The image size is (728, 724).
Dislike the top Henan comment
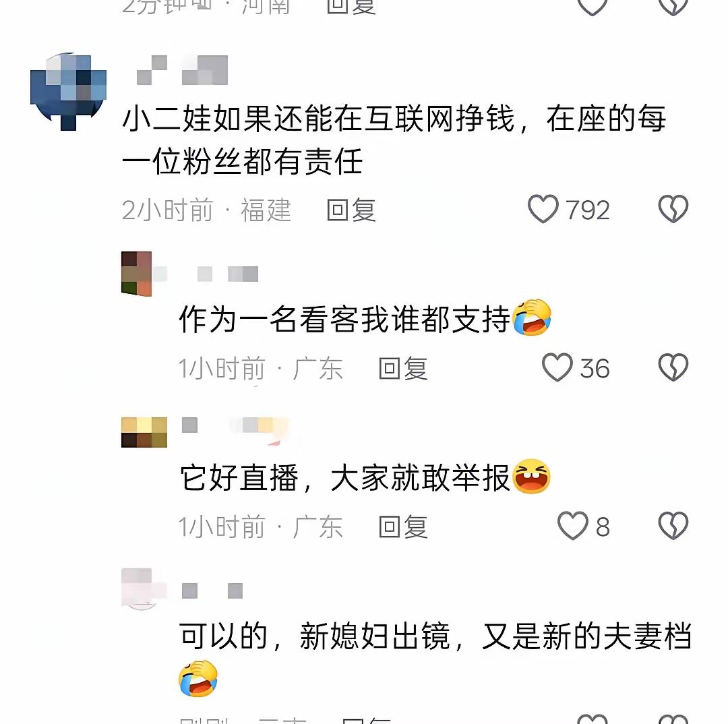point(673,5)
